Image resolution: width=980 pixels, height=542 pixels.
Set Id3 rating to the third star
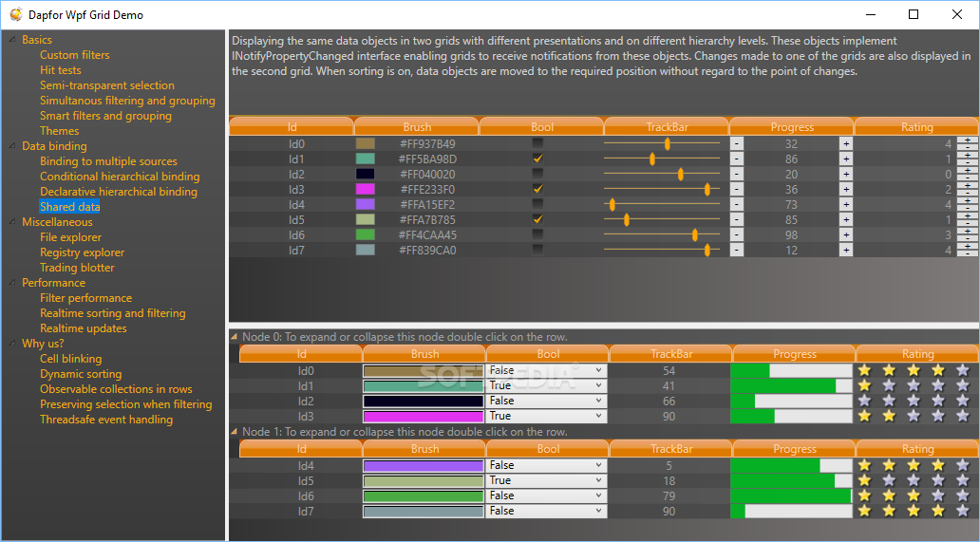pyautogui.click(x=914, y=416)
